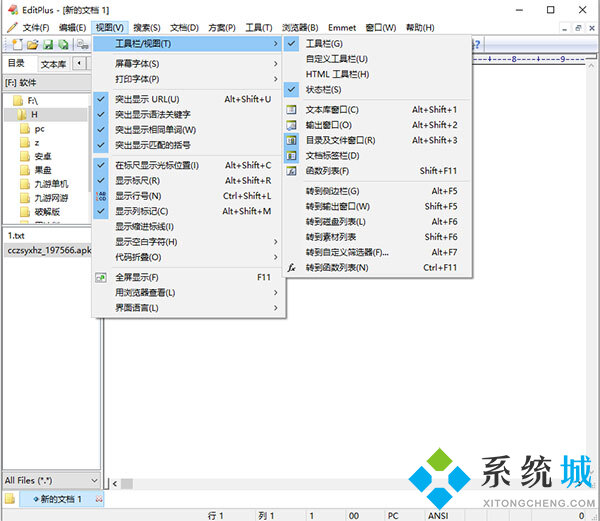Toggle 突出显示语法关键字 option
This screenshot has width=600, height=521.
[x=189, y=114]
